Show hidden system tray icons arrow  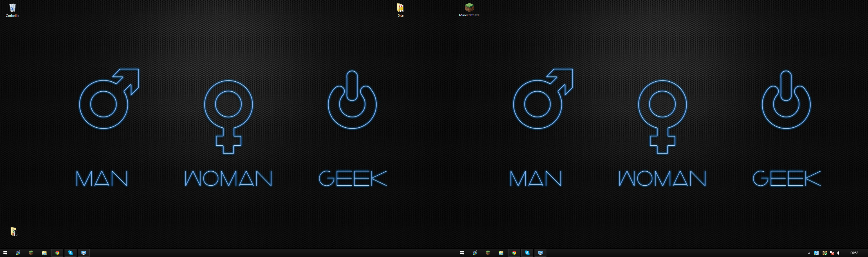pos(809,253)
